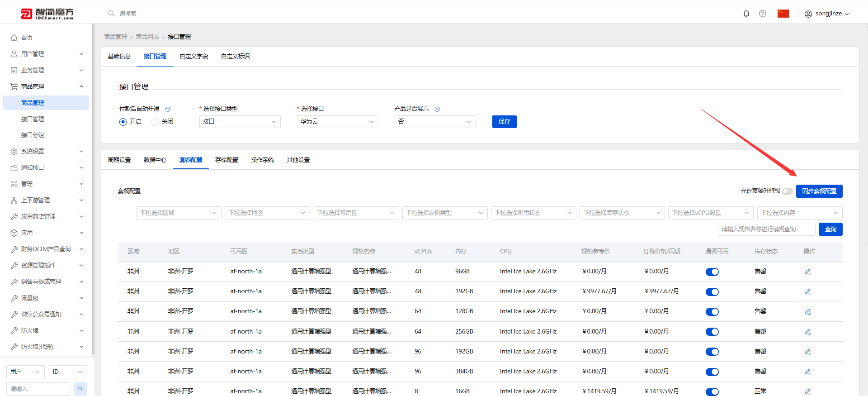The image size is (868, 396).
Task: Open the 下拉选择实例类型 filter dropdown
Action: point(445,213)
